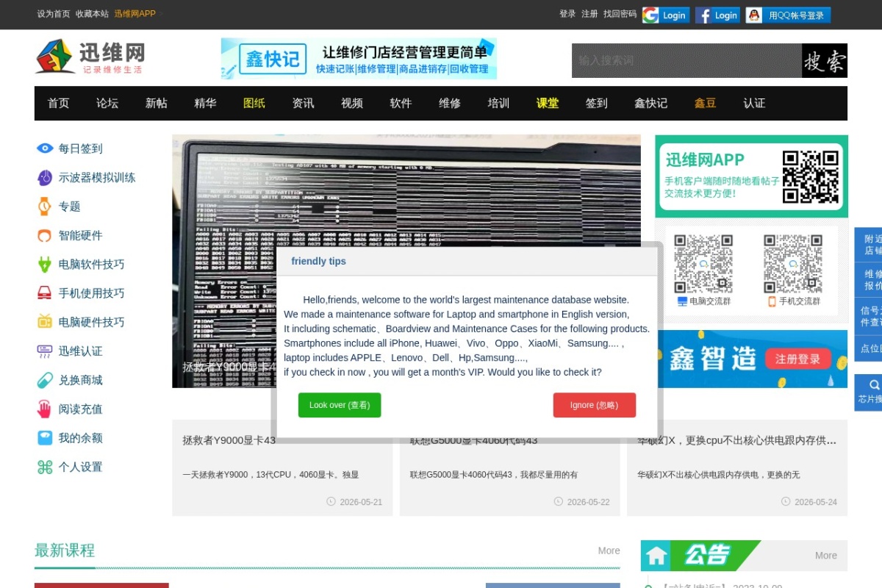Image resolution: width=882 pixels, height=588 pixels.
Task: Click the 设为首页 link
Action: [x=54, y=14]
